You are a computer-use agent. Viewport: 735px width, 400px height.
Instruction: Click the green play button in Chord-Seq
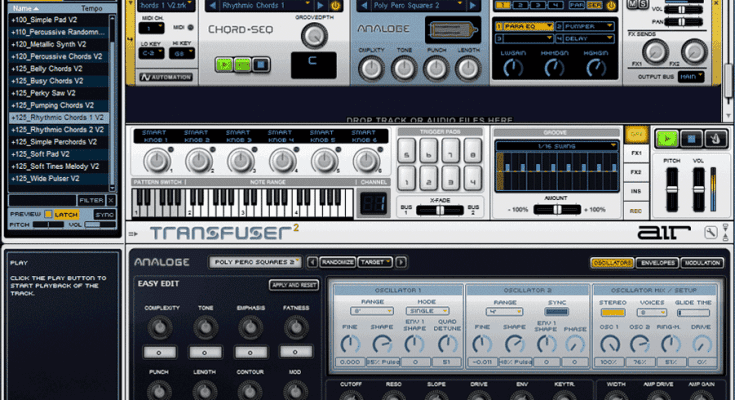tap(226, 65)
